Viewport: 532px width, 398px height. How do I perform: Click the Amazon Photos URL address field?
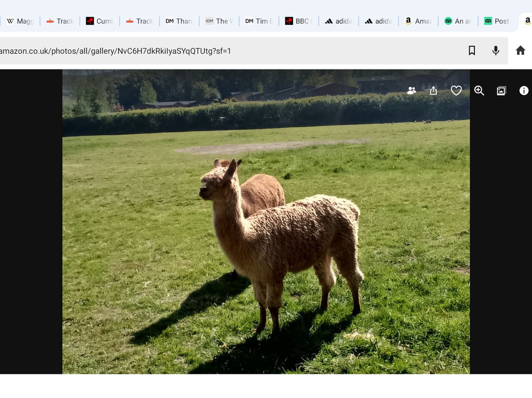pos(197,51)
